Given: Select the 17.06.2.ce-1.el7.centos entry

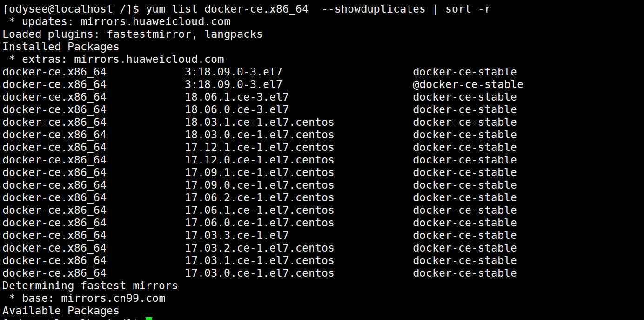Looking at the screenshot, I should click(260, 198).
